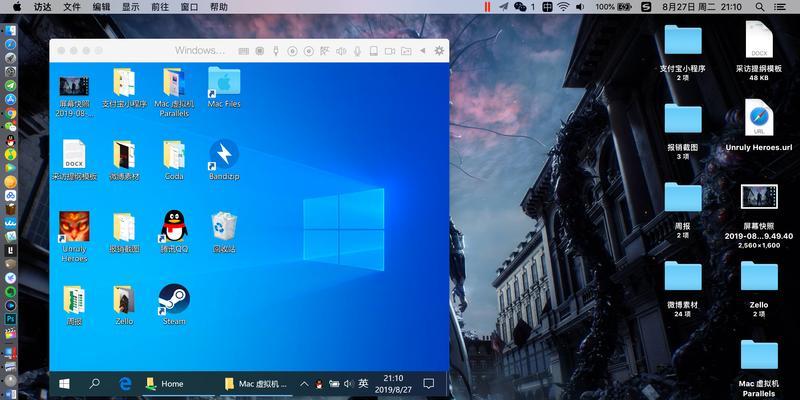Open the 前往 menu
Image resolution: width=800 pixels, height=400 pixels.
(160, 7)
